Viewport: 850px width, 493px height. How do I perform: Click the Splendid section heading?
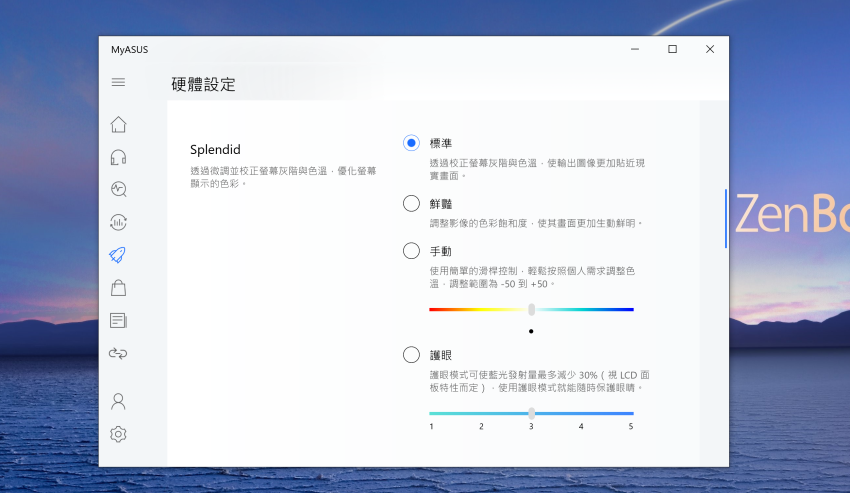click(x=215, y=150)
